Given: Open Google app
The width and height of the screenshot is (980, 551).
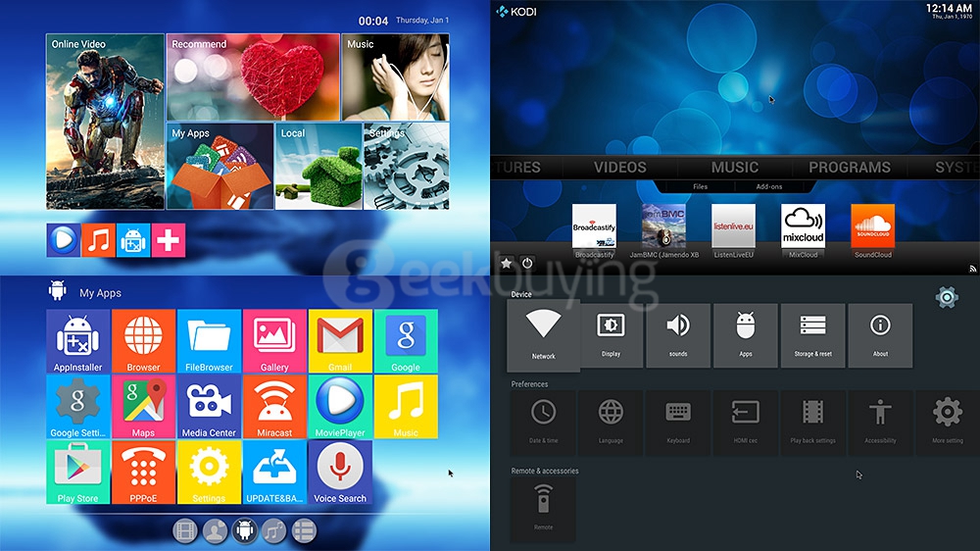Looking at the screenshot, I should [x=407, y=341].
